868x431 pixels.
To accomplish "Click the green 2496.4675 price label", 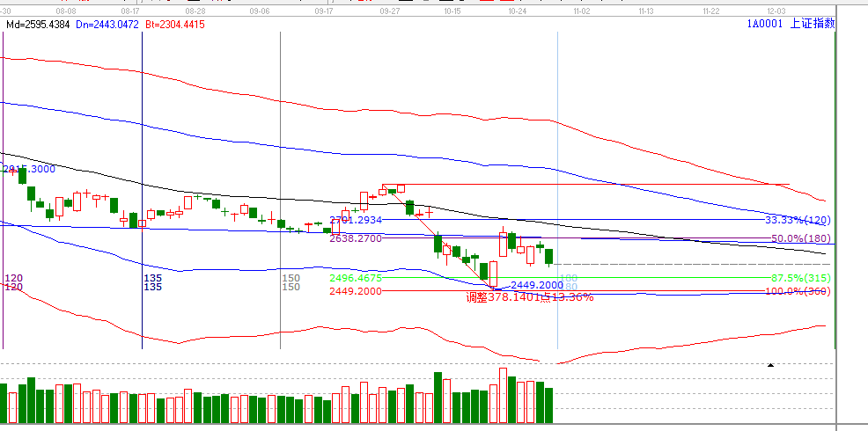I will tap(356, 278).
